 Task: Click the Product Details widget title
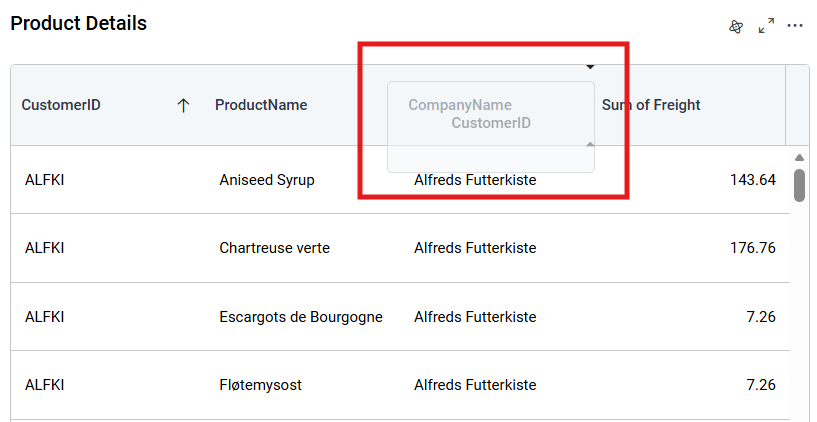point(79,23)
